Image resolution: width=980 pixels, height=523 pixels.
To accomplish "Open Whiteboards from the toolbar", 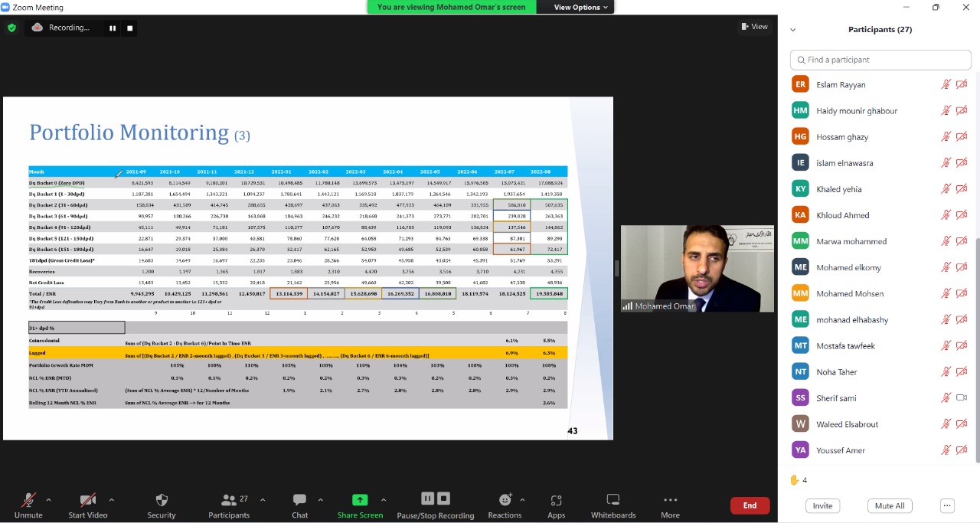I will tap(612, 500).
